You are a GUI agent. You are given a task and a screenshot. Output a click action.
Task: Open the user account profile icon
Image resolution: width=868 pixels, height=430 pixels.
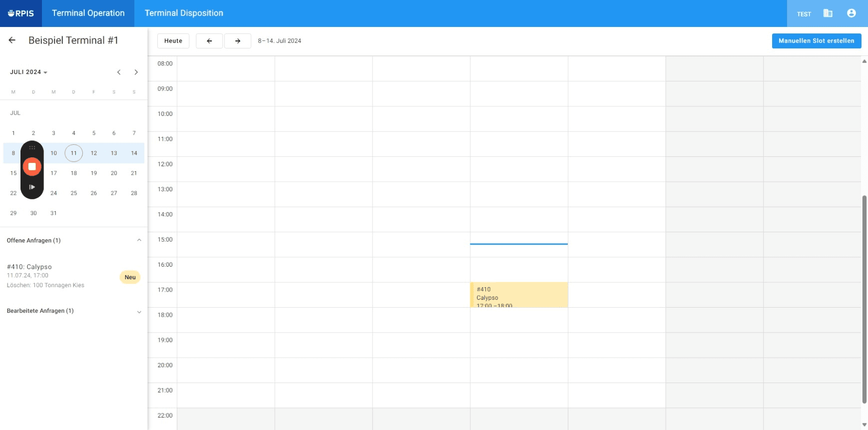click(x=852, y=13)
